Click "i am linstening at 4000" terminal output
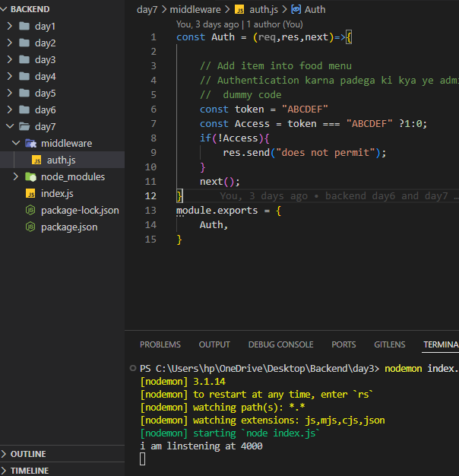 (201, 446)
